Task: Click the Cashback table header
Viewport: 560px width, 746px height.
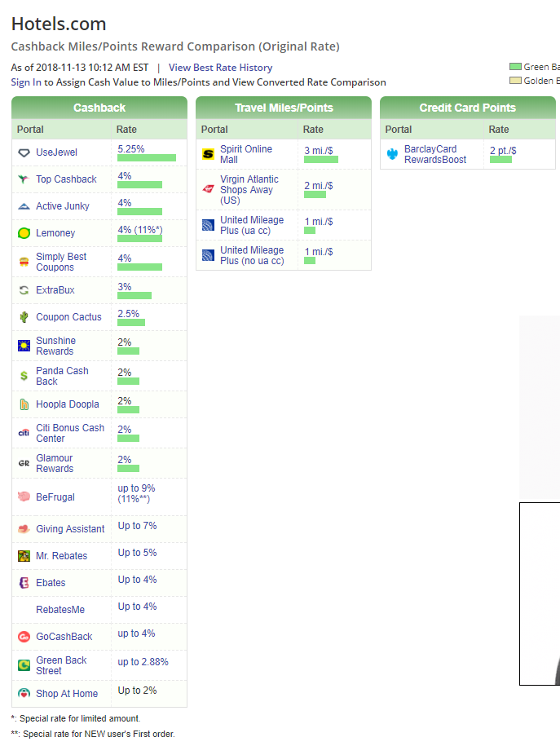Action: [99, 108]
